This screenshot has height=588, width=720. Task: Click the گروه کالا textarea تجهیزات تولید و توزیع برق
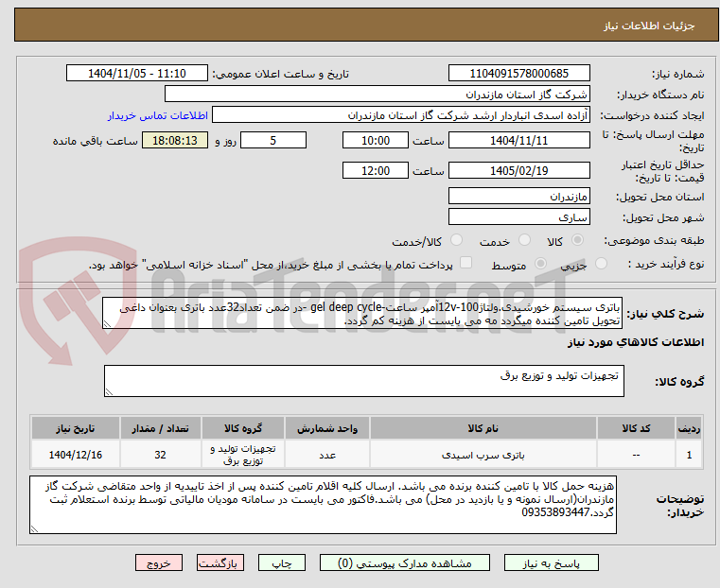(x=364, y=381)
